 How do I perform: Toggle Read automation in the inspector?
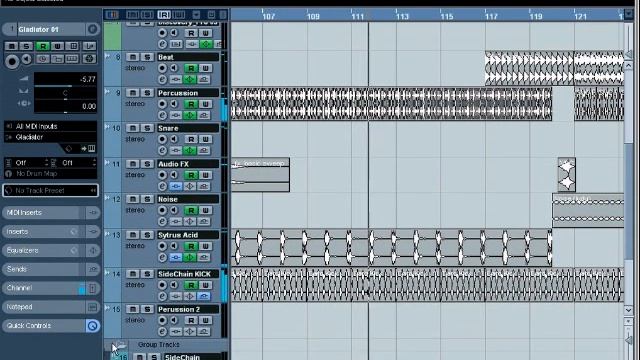pyautogui.click(x=42, y=46)
